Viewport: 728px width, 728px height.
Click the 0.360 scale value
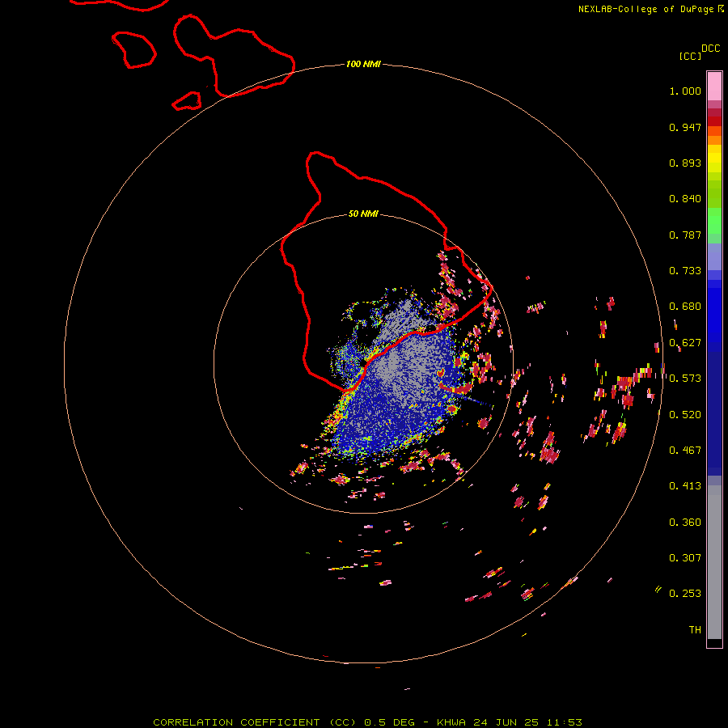click(685, 523)
